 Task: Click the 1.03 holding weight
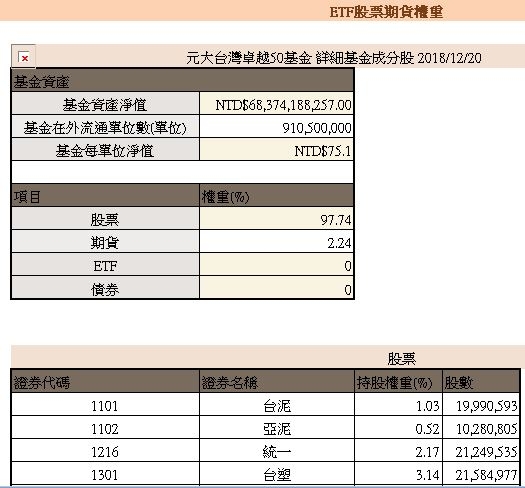pyautogui.click(x=427, y=406)
